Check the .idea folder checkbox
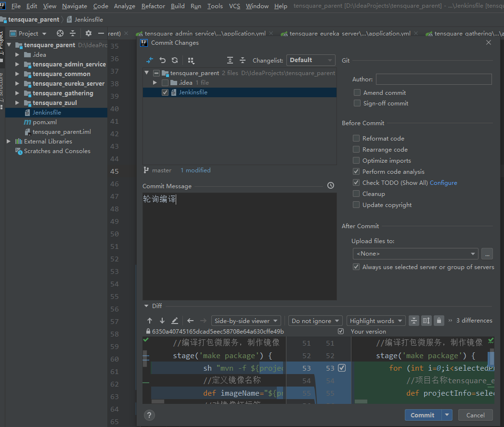504x427 pixels. [x=165, y=83]
